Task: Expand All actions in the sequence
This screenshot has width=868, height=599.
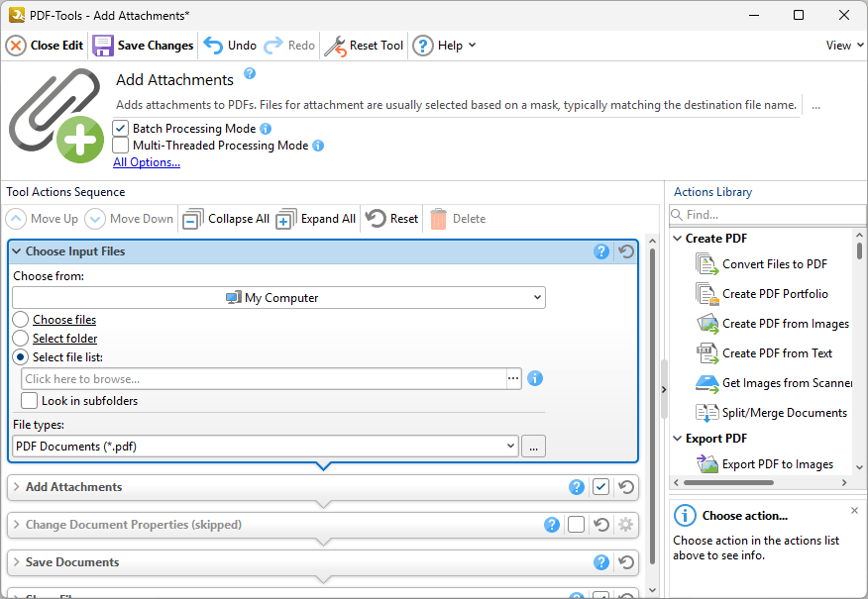Action: (x=315, y=219)
